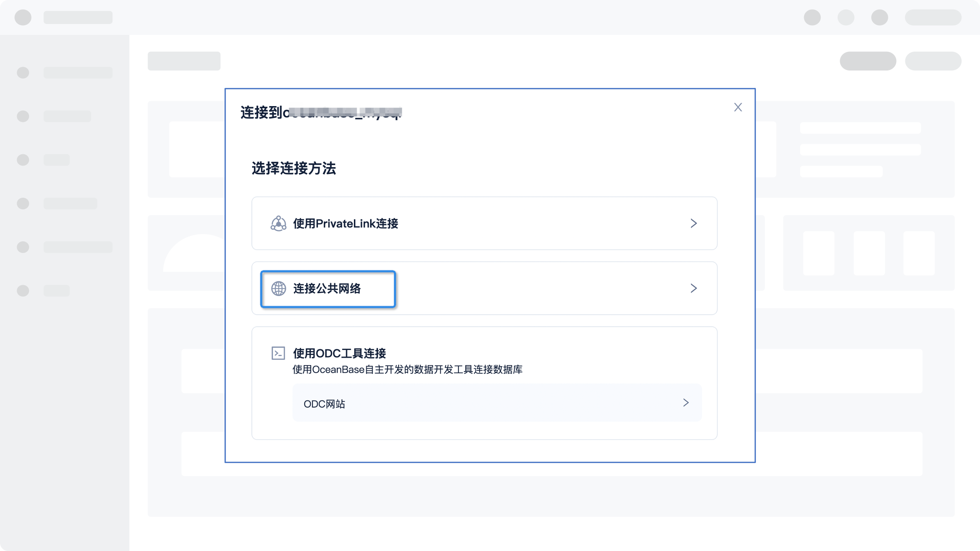Click the second sidebar placeholder circle icon

point(23,116)
